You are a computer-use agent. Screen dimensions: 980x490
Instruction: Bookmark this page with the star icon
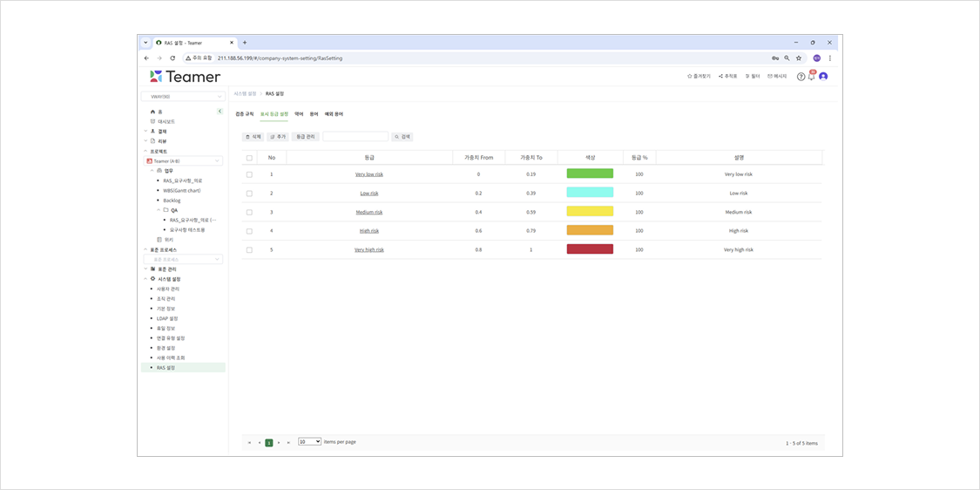(798, 58)
